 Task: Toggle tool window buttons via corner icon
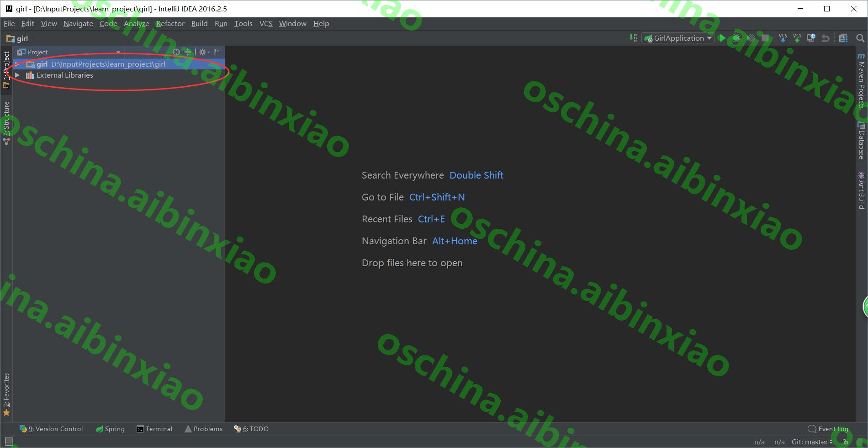9,441
